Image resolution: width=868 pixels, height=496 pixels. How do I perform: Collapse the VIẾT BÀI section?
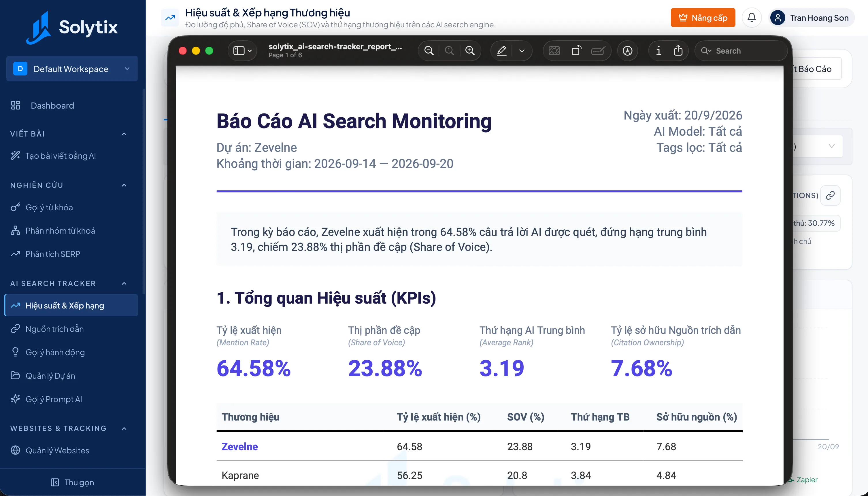click(x=124, y=134)
